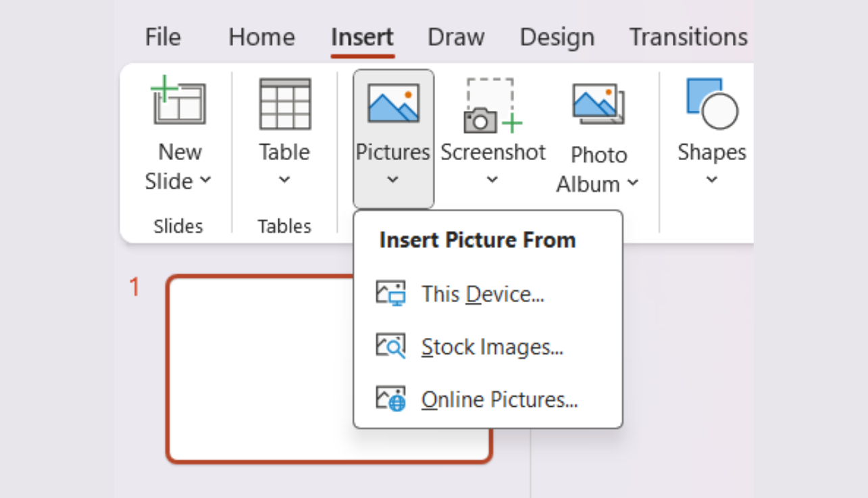Open the Draw ribbon tab

click(455, 37)
